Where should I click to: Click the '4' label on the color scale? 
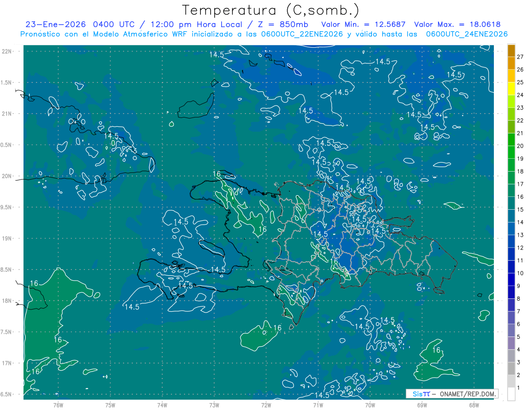click(519, 349)
